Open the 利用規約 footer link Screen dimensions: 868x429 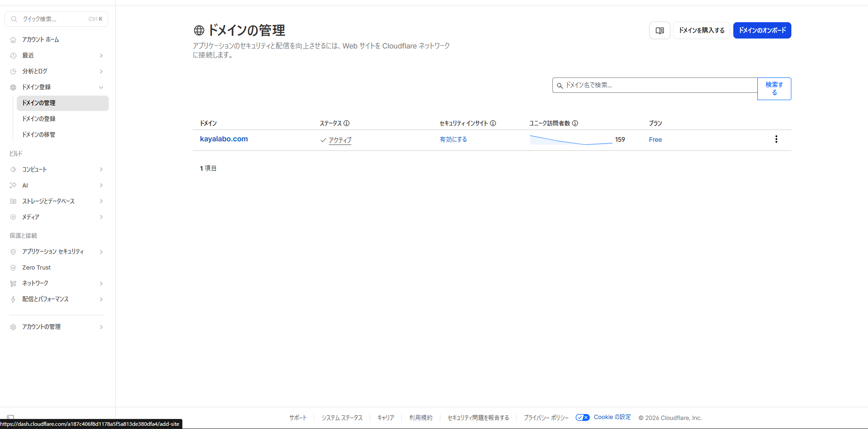421,418
